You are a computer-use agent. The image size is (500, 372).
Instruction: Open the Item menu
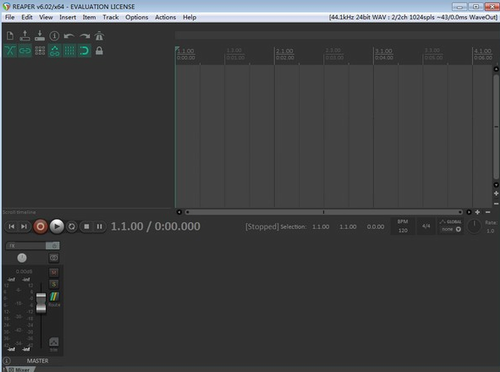(89, 17)
